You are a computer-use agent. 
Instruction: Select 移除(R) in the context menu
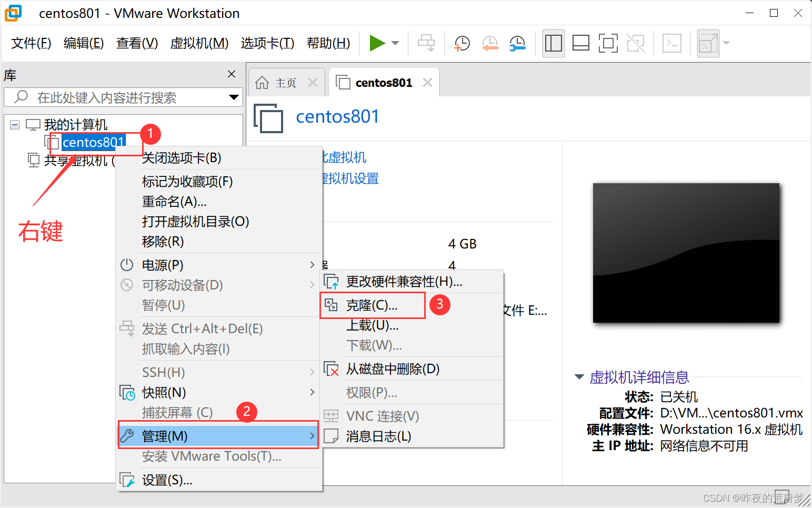coord(219,242)
